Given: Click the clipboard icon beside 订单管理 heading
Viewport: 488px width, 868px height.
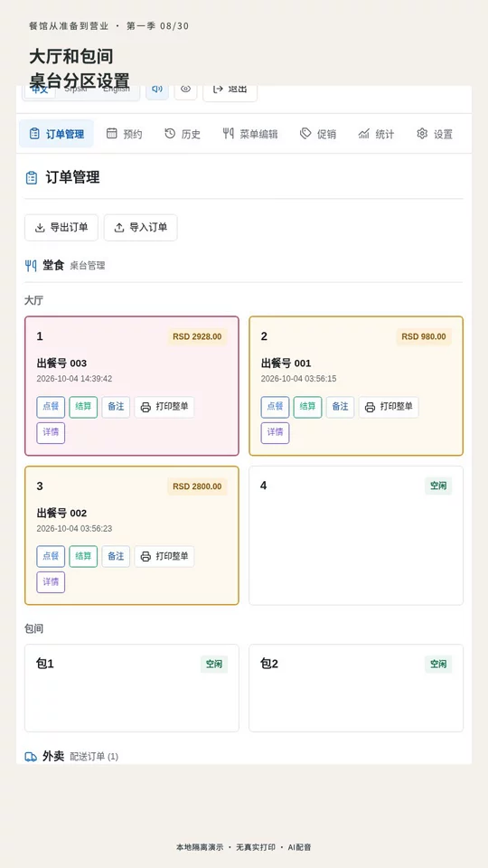Looking at the screenshot, I should [32, 178].
